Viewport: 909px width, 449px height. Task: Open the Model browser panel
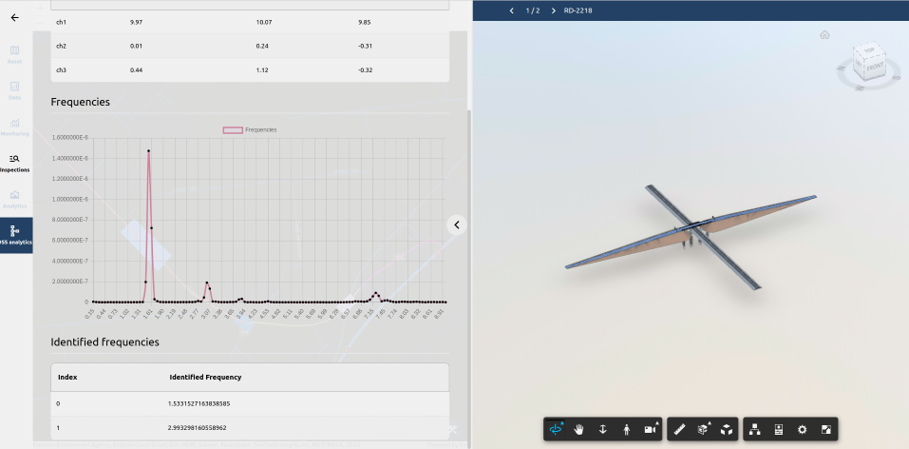tap(755, 429)
